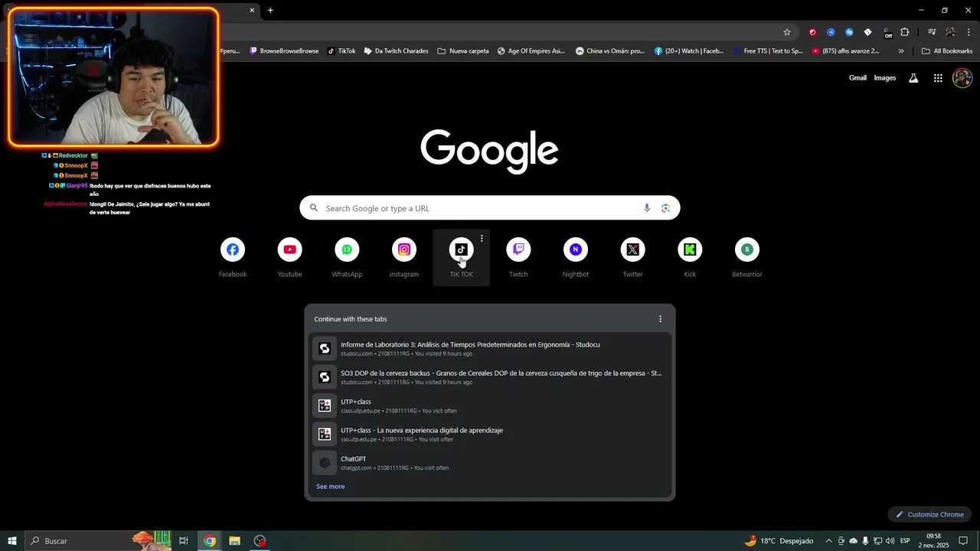Open the media controls icon in Chrome toolbar
The width and height of the screenshot is (980, 551).
[932, 32]
